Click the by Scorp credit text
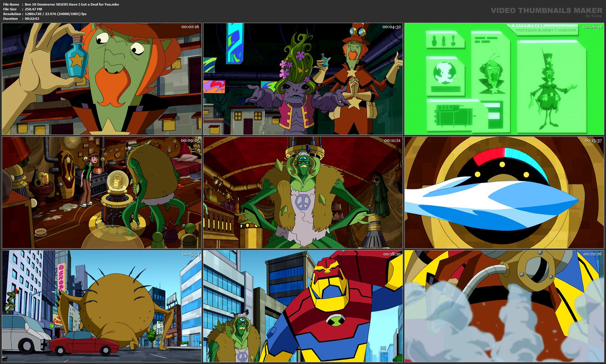Viewport: 606px width, 364px height. click(593, 15)
